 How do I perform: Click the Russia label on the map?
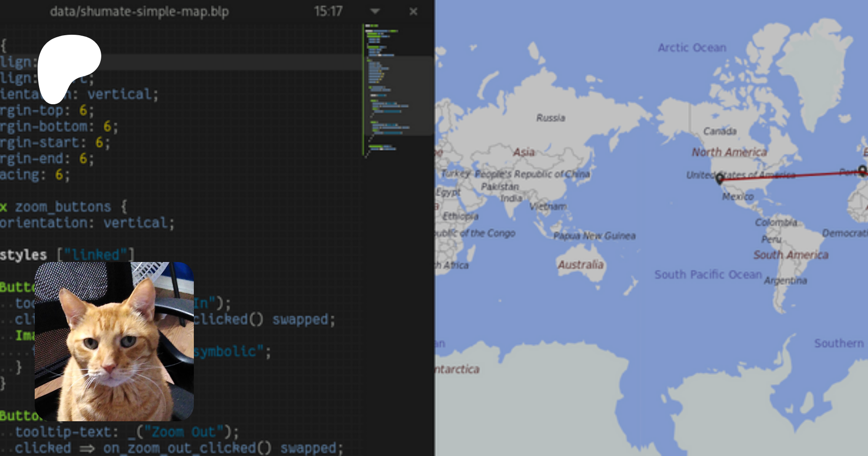tap(551, 118)
